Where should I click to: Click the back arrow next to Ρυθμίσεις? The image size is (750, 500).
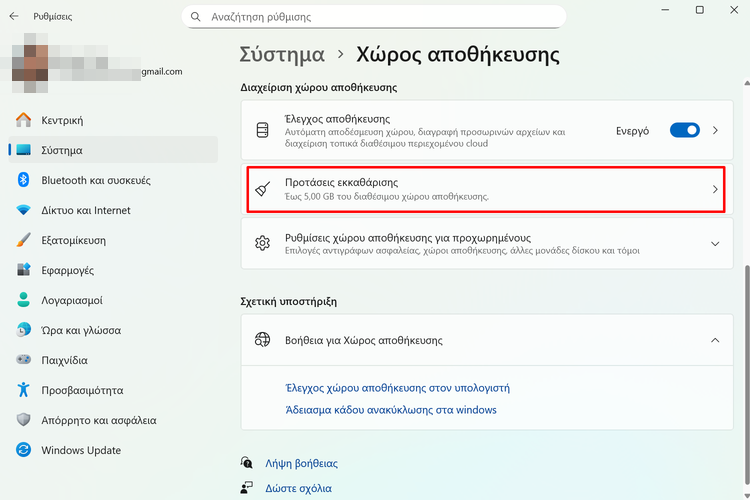(13, 17)
